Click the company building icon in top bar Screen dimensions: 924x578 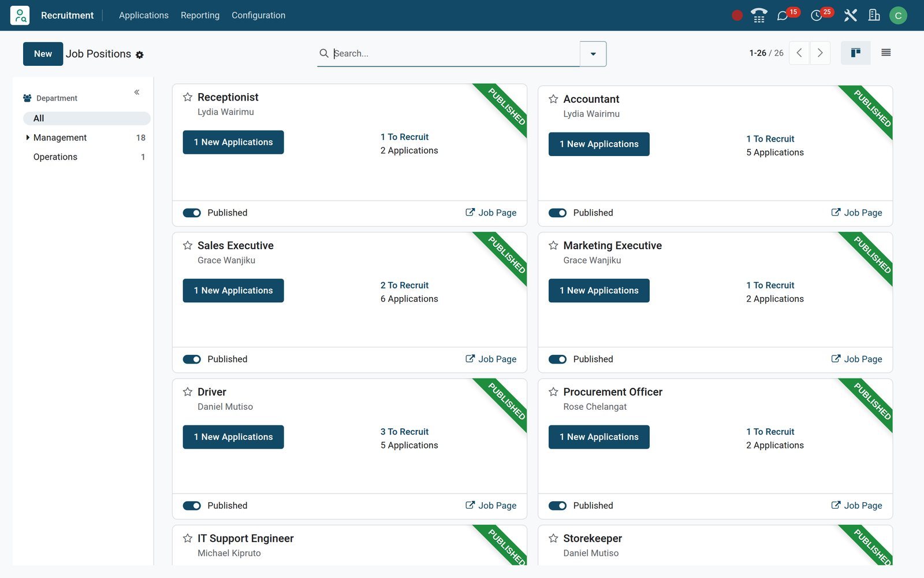coord(874,16)
